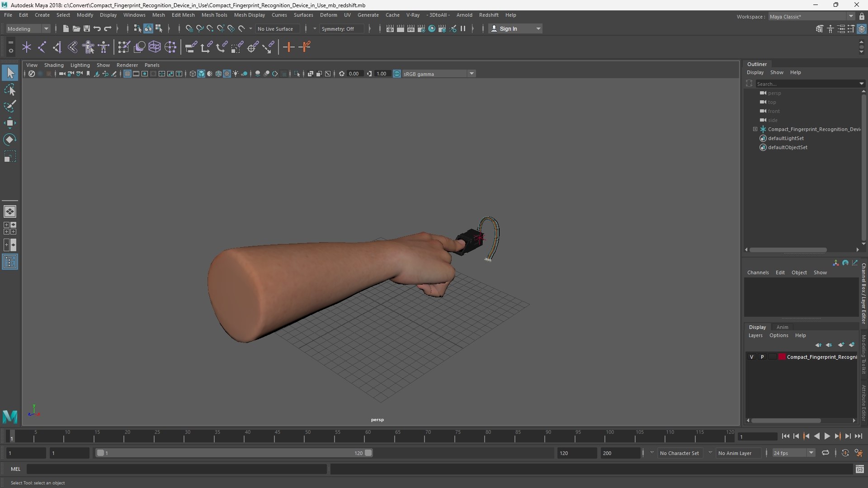Open the sRGB gamma view transform dropdown
Viewport: 868px width, 488px height.
pyautogui.click(x=439, y=74)
